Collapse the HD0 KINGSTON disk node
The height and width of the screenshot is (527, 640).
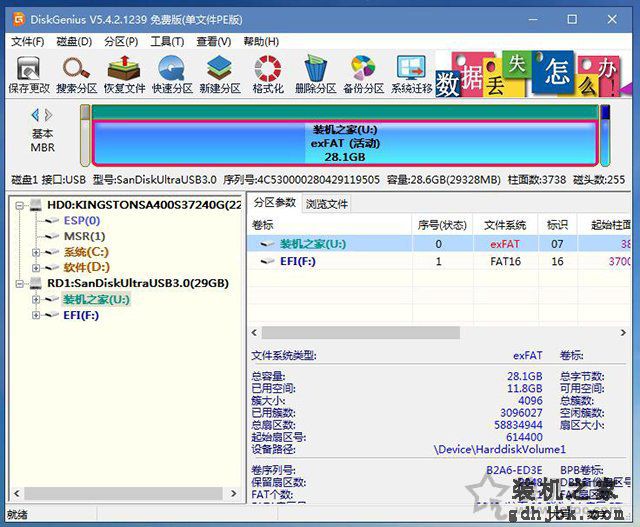[19, 205]
